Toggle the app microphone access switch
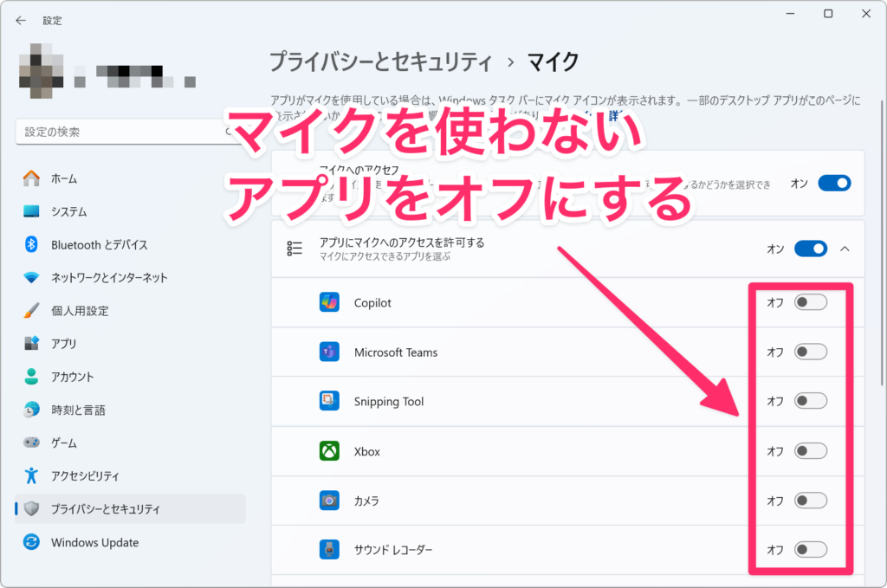The image size is (887, 588). click(811, 249)
